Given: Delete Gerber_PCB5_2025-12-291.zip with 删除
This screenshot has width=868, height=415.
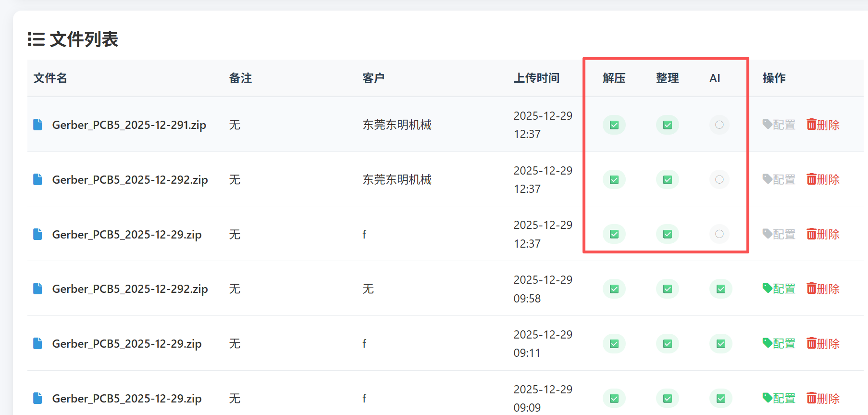Looking at the screenshot, I should 823,125.
